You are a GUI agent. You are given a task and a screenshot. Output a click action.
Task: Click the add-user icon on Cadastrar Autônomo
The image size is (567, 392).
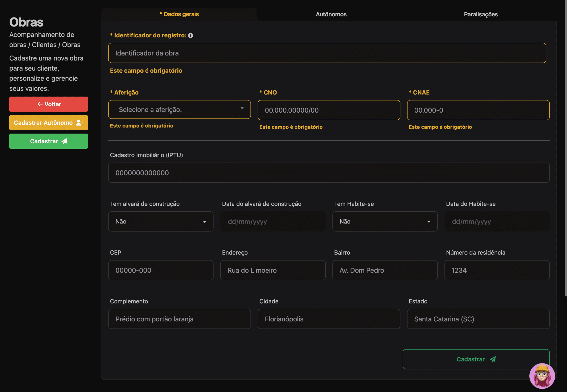click(80, 123)
